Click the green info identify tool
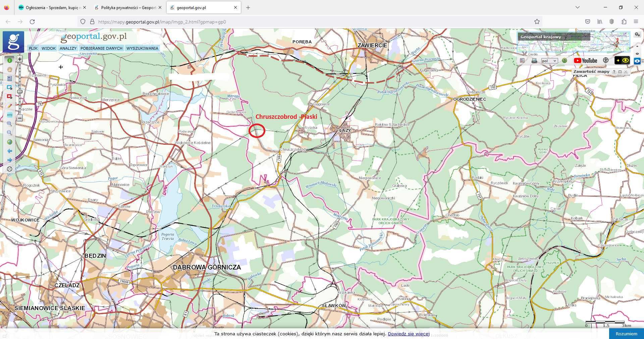Image resolution: width=644 pixels, height=339 pixels. (x=9, y=60)
